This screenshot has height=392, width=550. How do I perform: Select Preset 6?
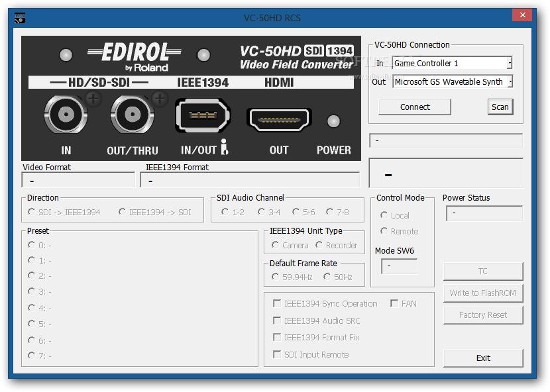click(x=40, y=340)
